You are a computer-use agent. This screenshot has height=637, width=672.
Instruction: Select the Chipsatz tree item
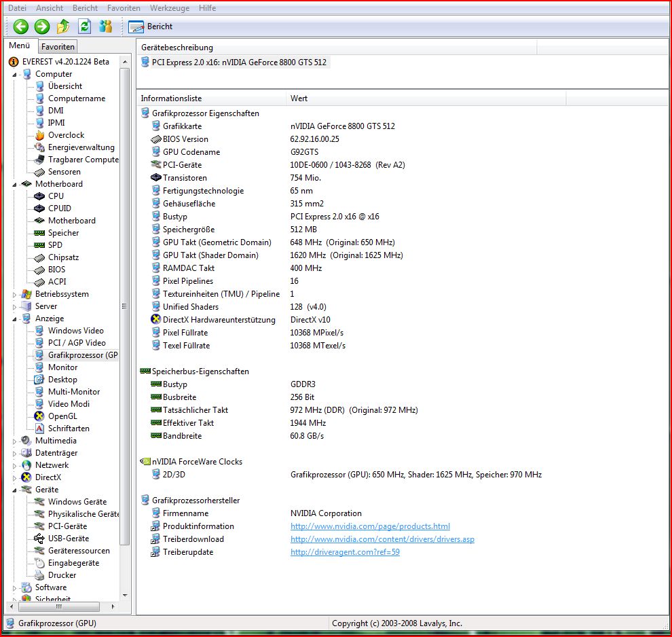[x=63, y=257]
